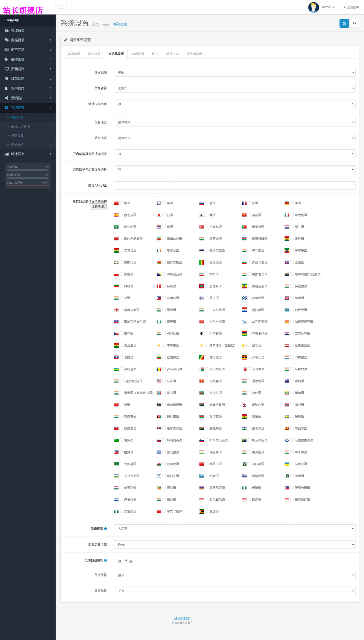Image resolution: width=364 pixels, height=640 pixels.
Task: Click the China flag beside 中文
Action: (116, 203)
